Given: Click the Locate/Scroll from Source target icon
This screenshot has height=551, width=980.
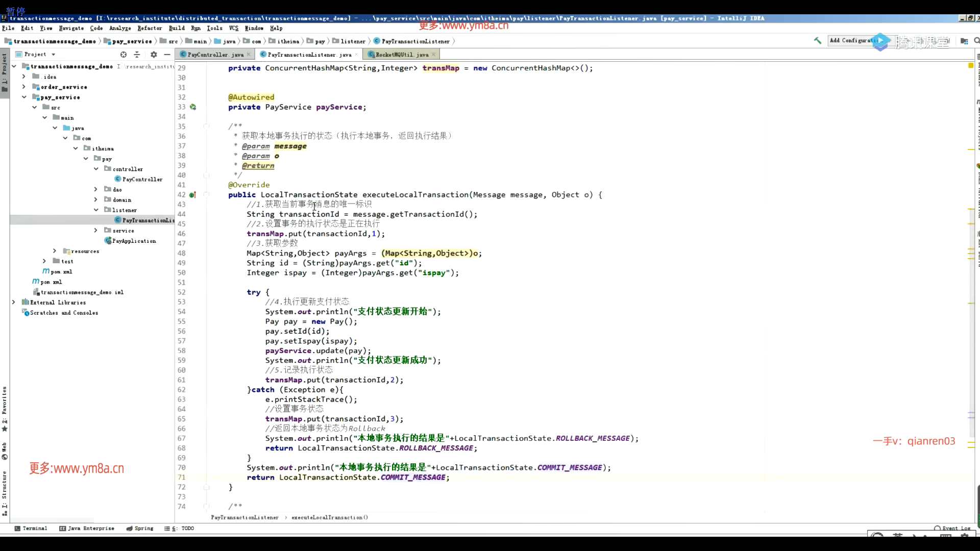Looking at the screenshot, I should click(124, 54).
